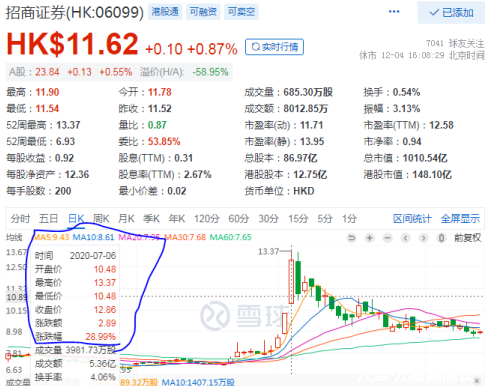Click the 振幅 value 3.13%
Image resolution: width=486 pixels, height=386 pixels.
tap(406, 109)
